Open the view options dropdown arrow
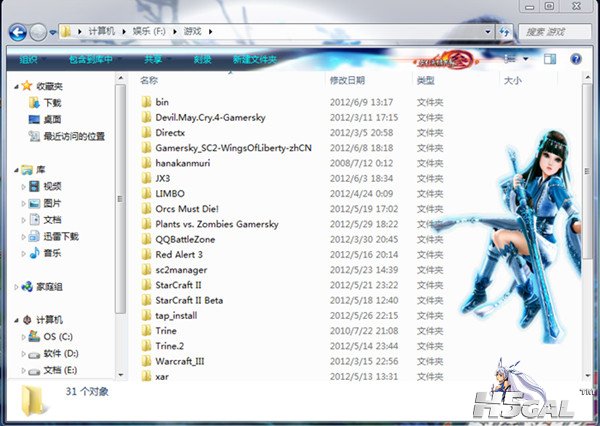 click(x=526, y=59)
